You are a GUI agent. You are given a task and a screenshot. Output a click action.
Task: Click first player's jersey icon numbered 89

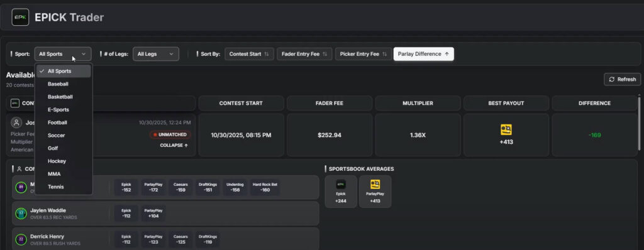21,188
